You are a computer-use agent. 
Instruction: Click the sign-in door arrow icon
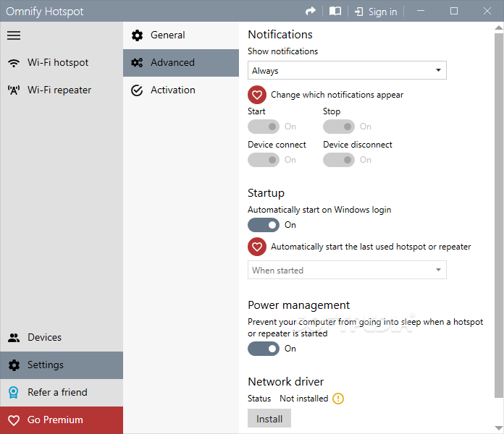tap(358, 12)
